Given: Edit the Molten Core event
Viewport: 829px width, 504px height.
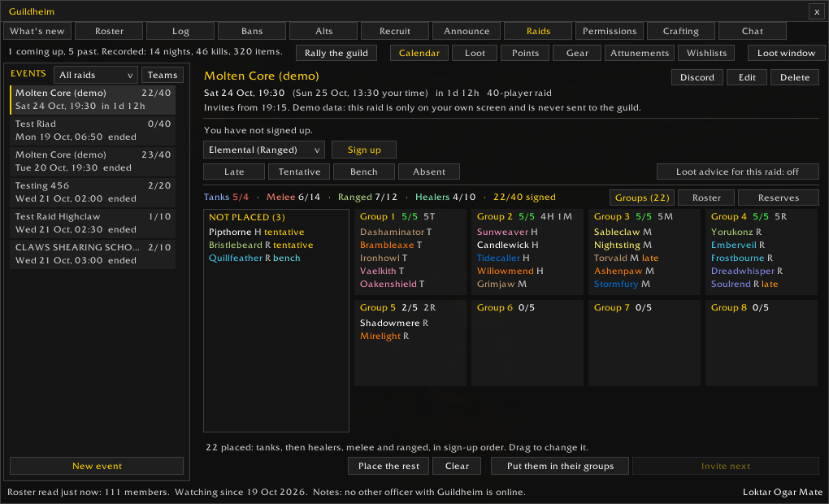Looking at the screenshot, I should pos(747,77).
